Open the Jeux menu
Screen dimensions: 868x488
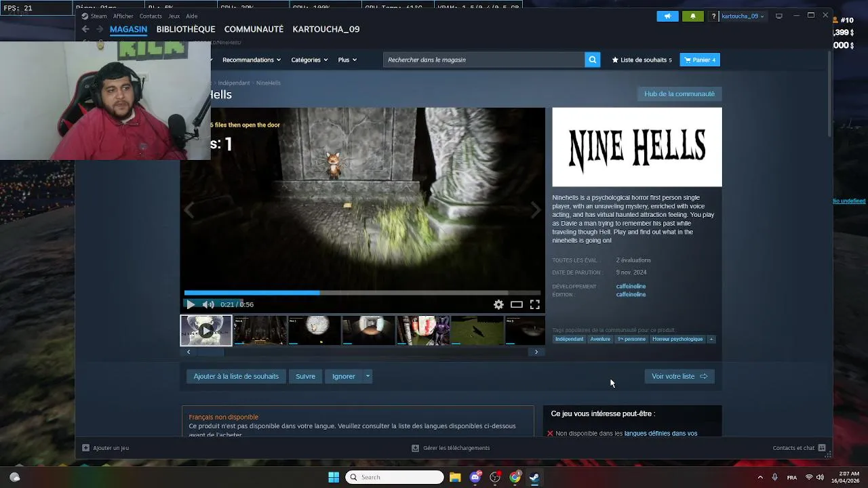tap(174, 16)
